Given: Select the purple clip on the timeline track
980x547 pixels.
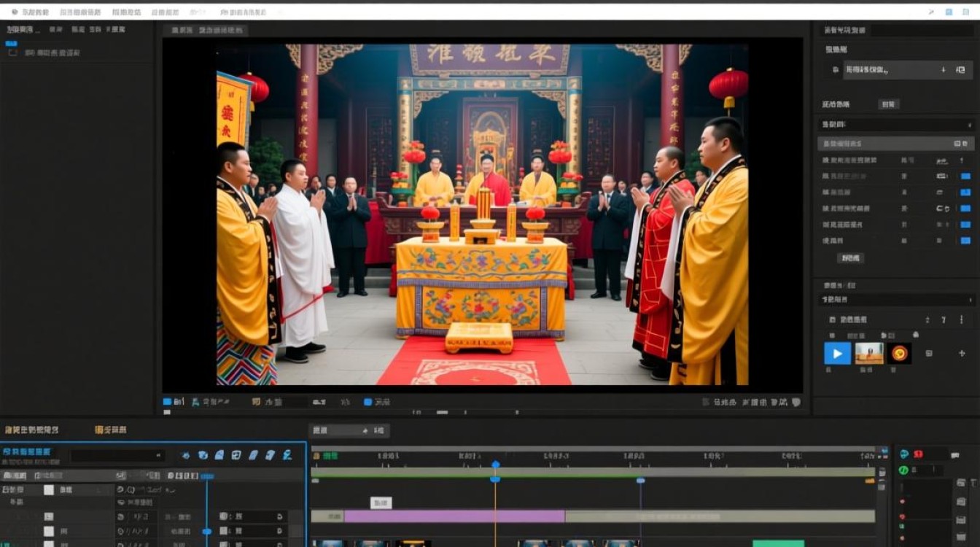Looking at the screenshot, I should 454,516.
